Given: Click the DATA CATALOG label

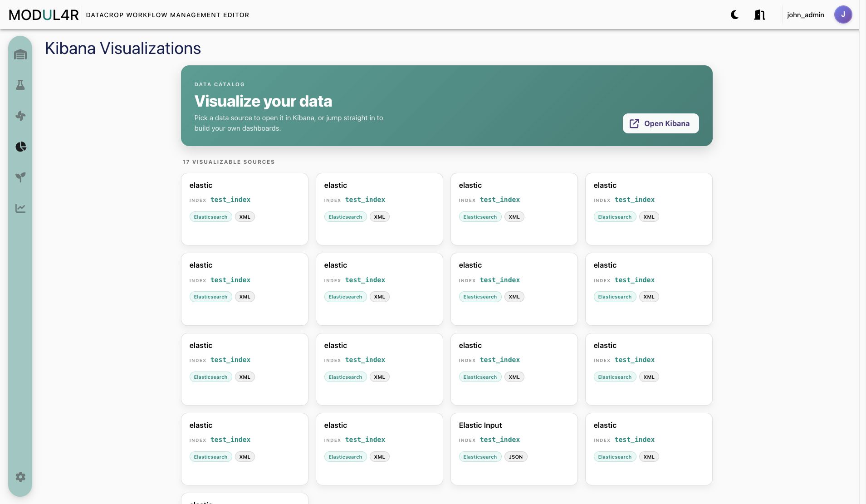Looking at the screenshot, I should tap(220, 84).
